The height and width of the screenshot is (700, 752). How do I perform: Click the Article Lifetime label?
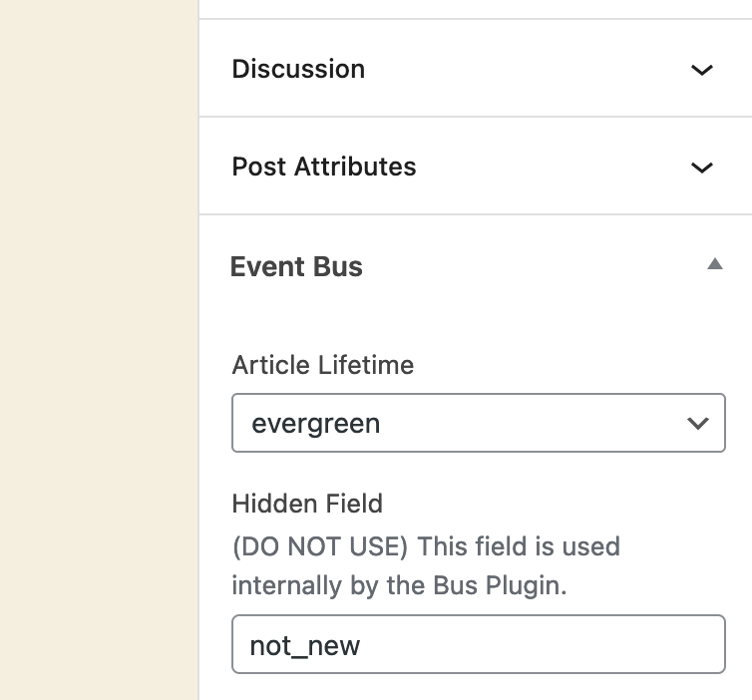coord(323,365)
